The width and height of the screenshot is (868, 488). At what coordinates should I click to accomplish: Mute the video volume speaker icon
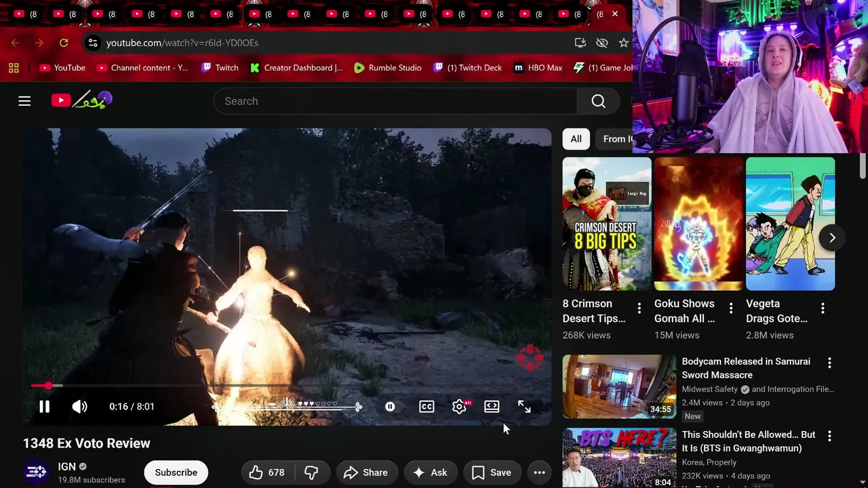[79, 407]
